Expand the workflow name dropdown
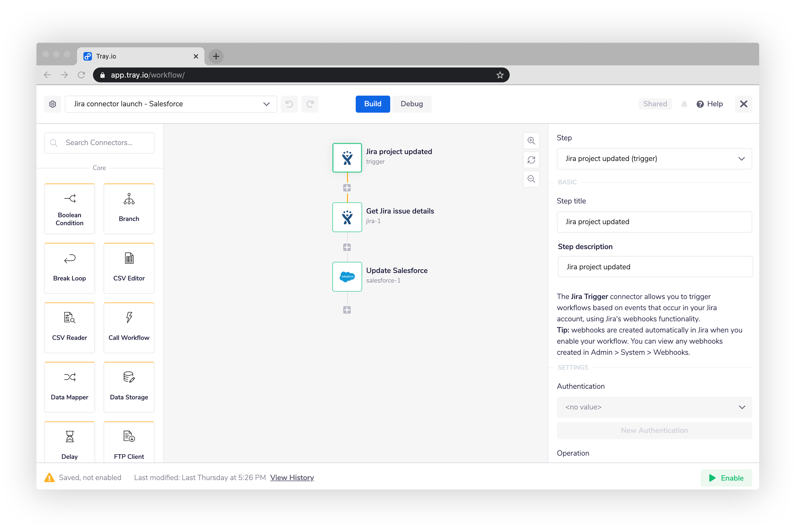The height and width of the screenshot is (532, 798). (266, 104)
